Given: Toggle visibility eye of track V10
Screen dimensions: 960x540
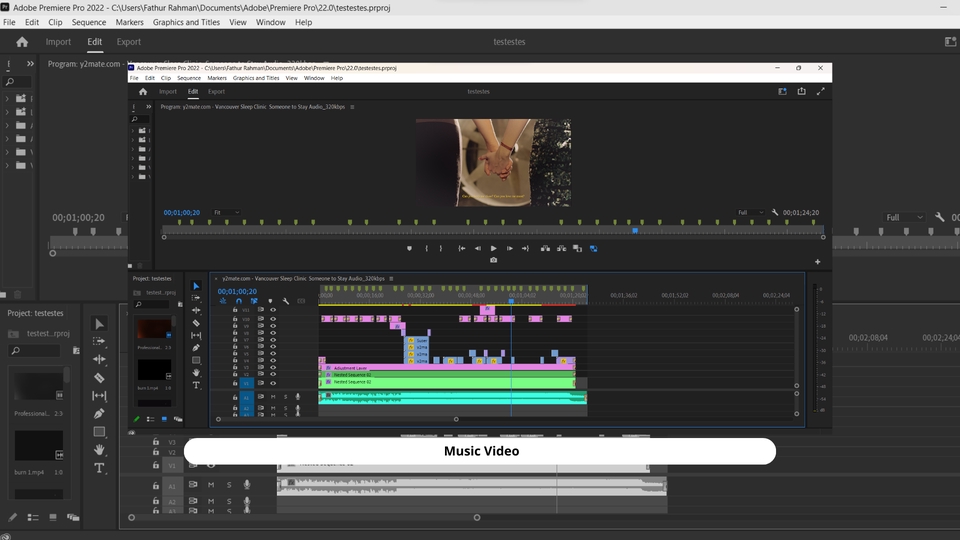Looking at the screenshot, I should 273,320.
